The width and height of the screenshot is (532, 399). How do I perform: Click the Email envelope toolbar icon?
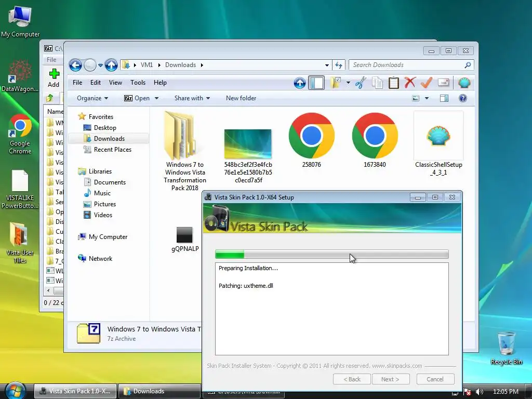coord(444,83)
